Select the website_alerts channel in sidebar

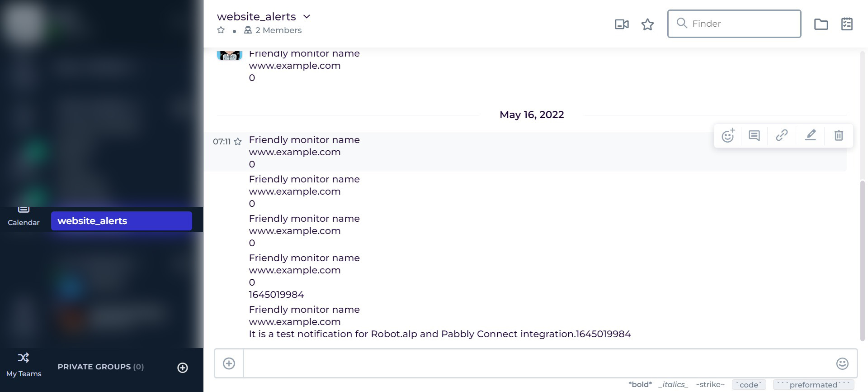tap(122, 221)
